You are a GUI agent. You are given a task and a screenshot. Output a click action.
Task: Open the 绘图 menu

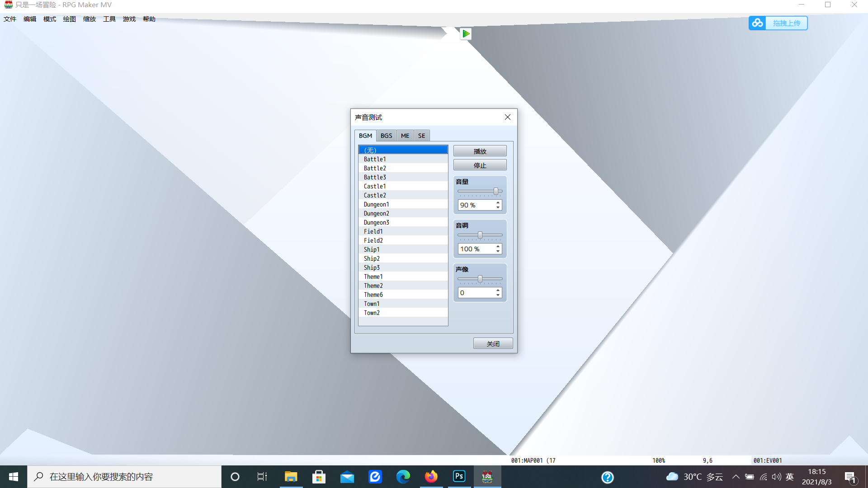point(70,19)
